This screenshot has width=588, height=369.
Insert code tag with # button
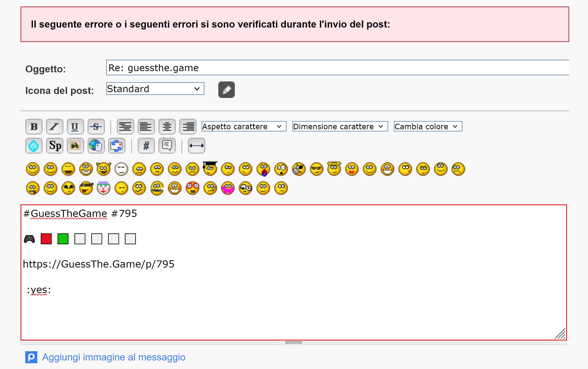coord(146,146)
